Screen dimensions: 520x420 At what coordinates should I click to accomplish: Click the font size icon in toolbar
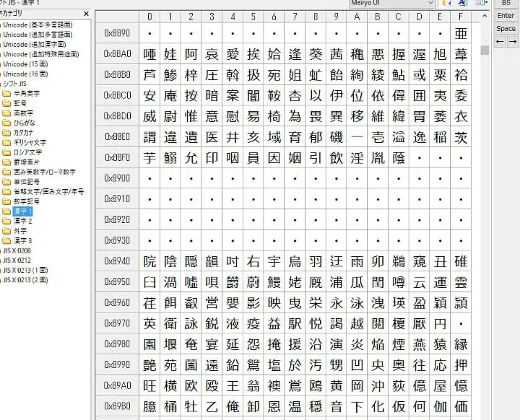click(x=462, y=4)
